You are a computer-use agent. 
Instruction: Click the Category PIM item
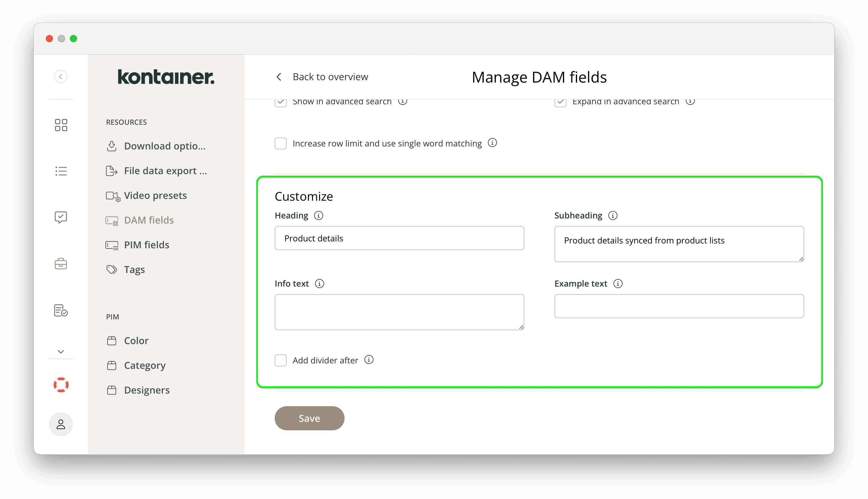145,365
